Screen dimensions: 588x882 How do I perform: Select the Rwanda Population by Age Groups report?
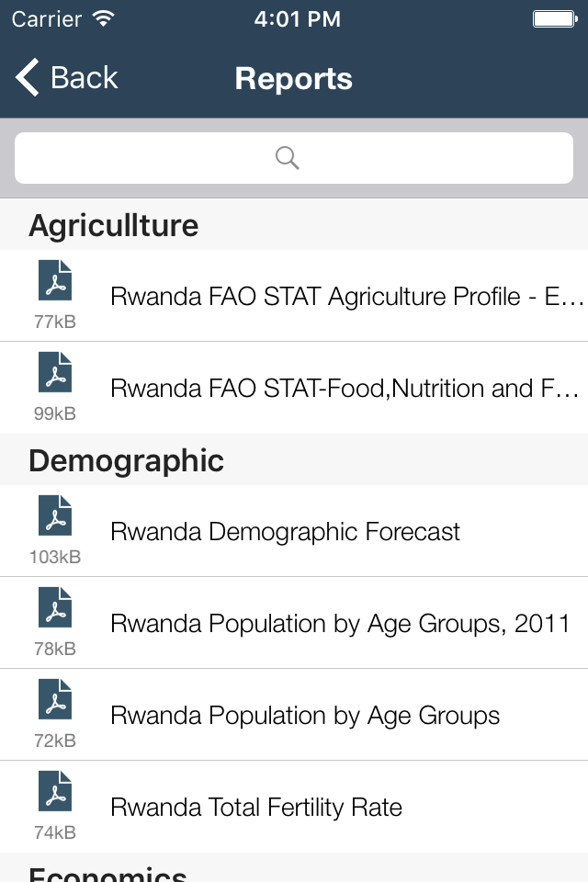tap(305, 716)
